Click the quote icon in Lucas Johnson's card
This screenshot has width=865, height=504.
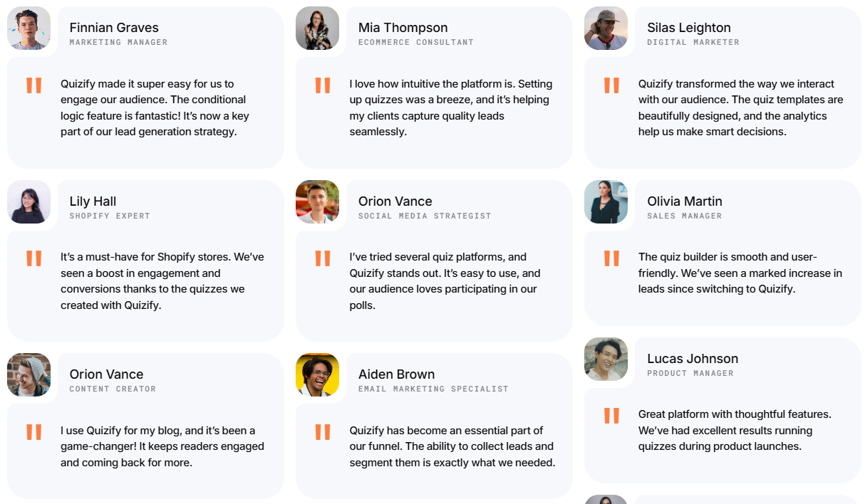click(x=611, y=416)
